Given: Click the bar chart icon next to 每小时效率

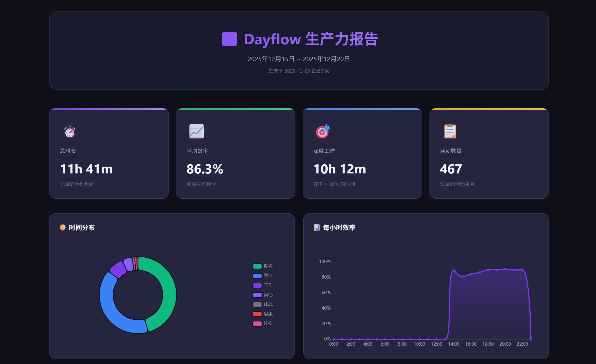Looking at the screenshot, I should (317, 228).
